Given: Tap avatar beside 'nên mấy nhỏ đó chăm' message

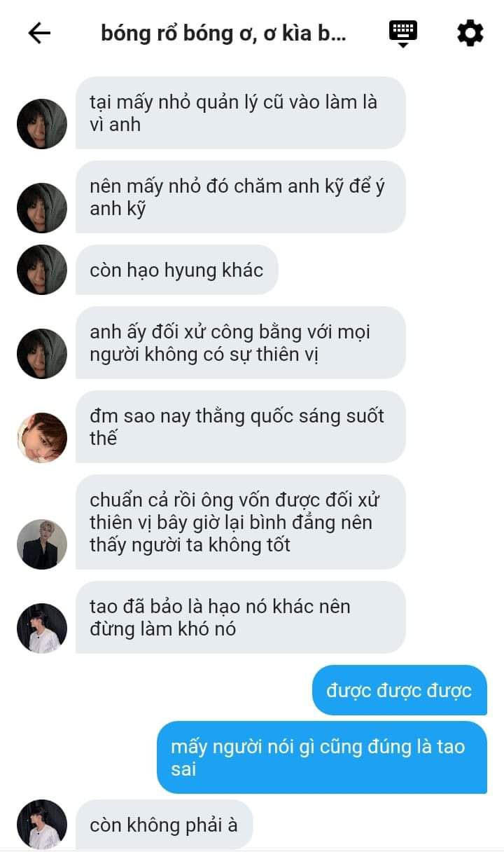Looking at the screenshot, I should click(42, 208).
